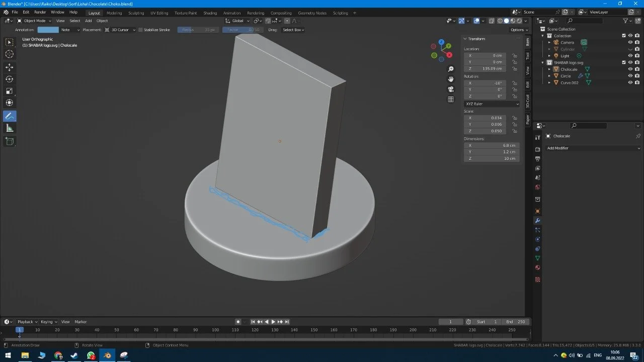Select the Select Box tool
644x362 pixels.
[x=10, y=42]
